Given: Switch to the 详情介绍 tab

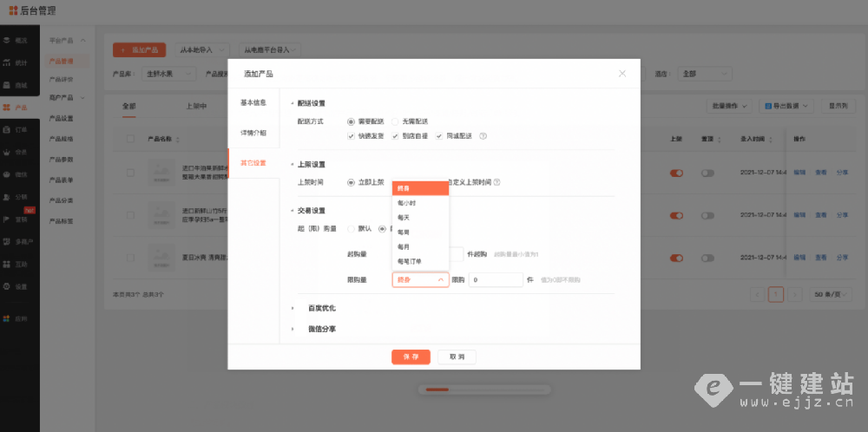Looking at the screenshot, I should coord(253,133).
